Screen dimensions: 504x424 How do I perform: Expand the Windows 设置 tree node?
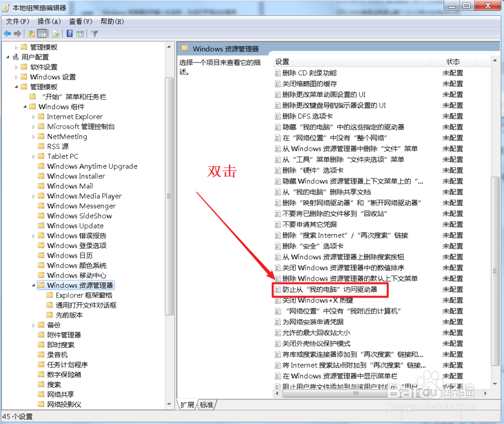click(17, 77)
